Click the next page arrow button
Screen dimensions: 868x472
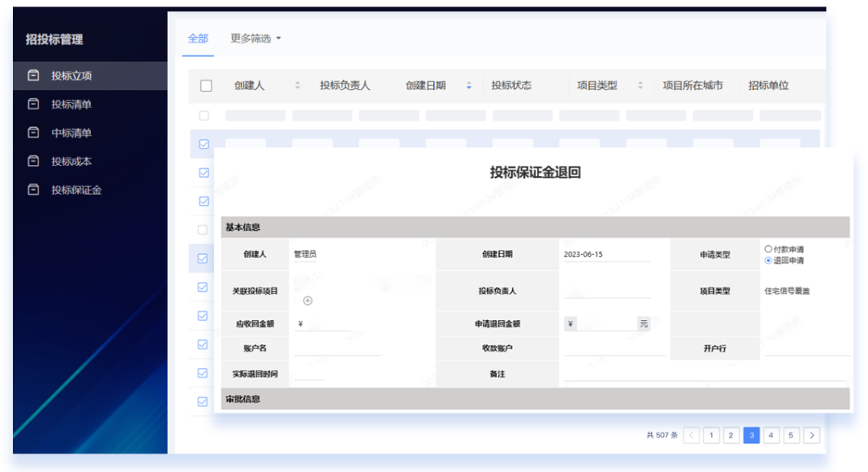pyautogui.click(x=811, y=434)
